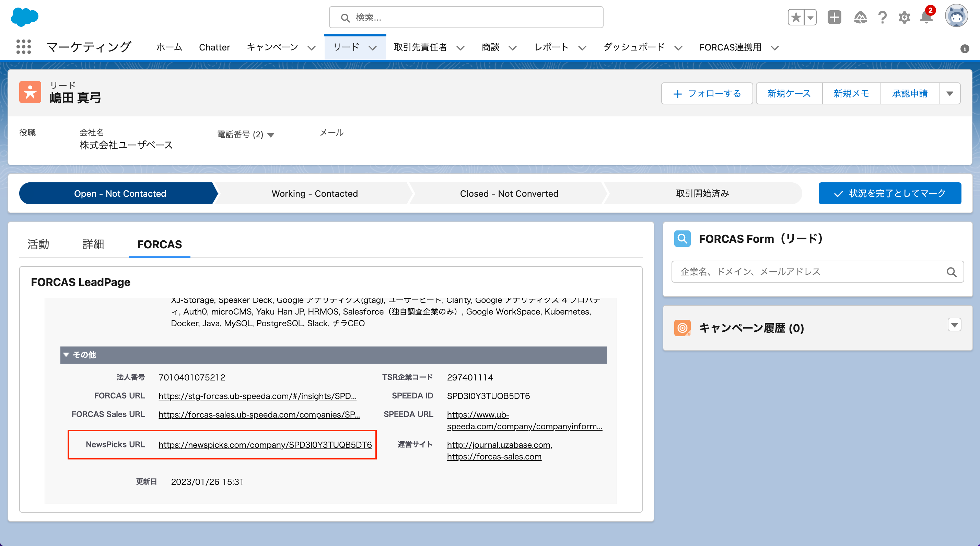Viewport: 980px width, 546px height.
Task: Open more actions dropdown beside 承認申請
Action: tap(949, 94)
